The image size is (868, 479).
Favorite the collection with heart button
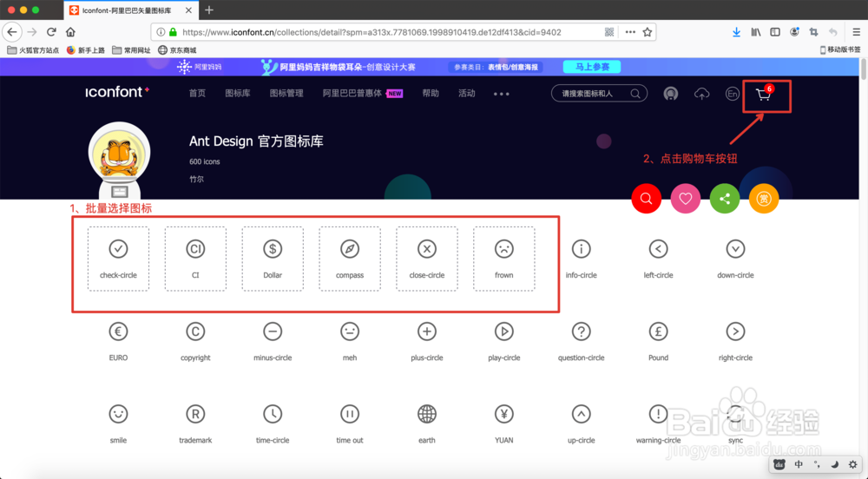[686, 198]
